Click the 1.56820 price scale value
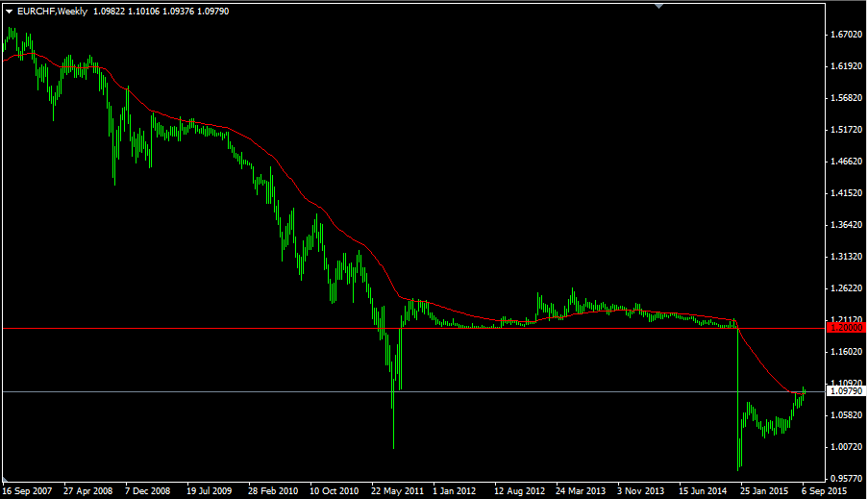 click(x=847, y=98)
